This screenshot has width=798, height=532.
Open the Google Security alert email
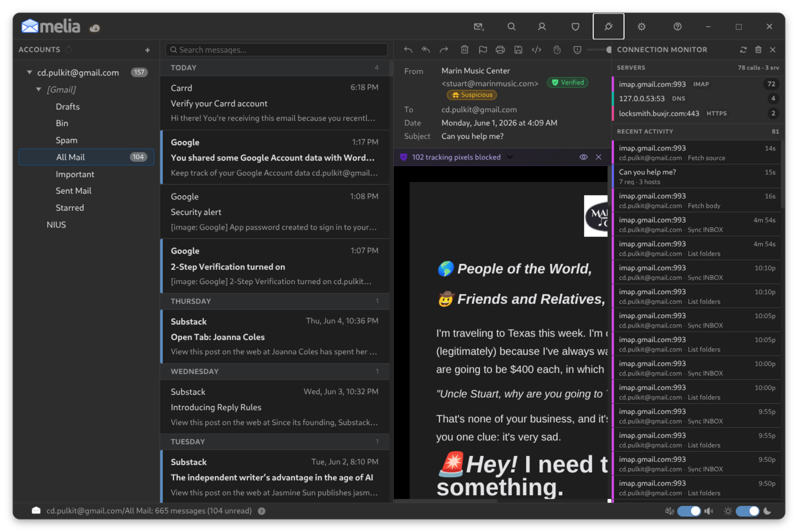coord(275,212)
